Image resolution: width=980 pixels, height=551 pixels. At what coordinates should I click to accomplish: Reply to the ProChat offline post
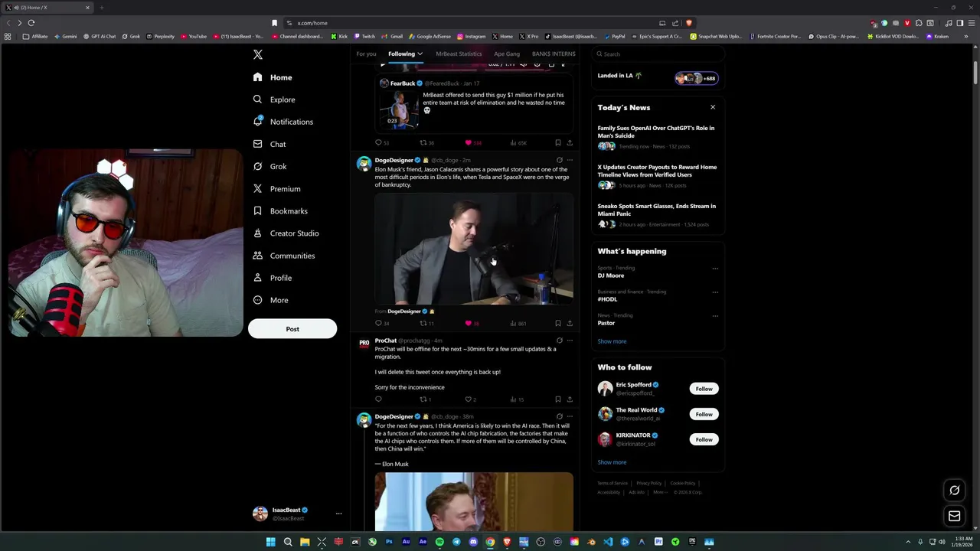378,399
